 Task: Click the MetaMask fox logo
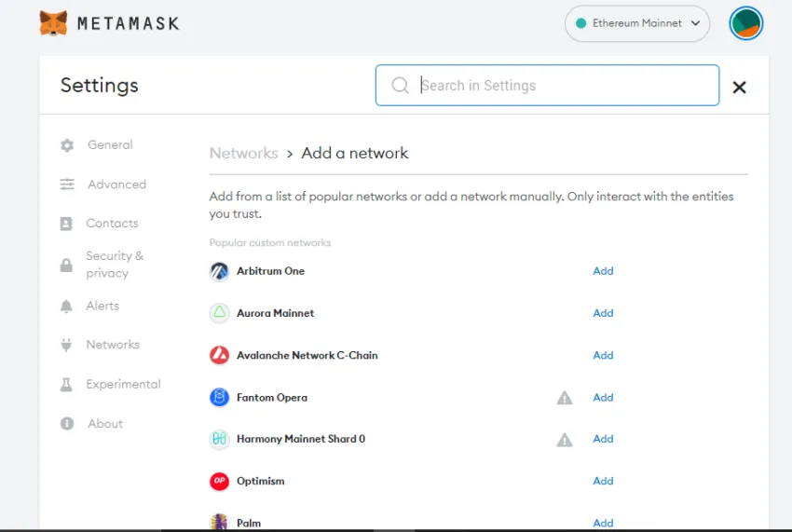coord(53,23)
